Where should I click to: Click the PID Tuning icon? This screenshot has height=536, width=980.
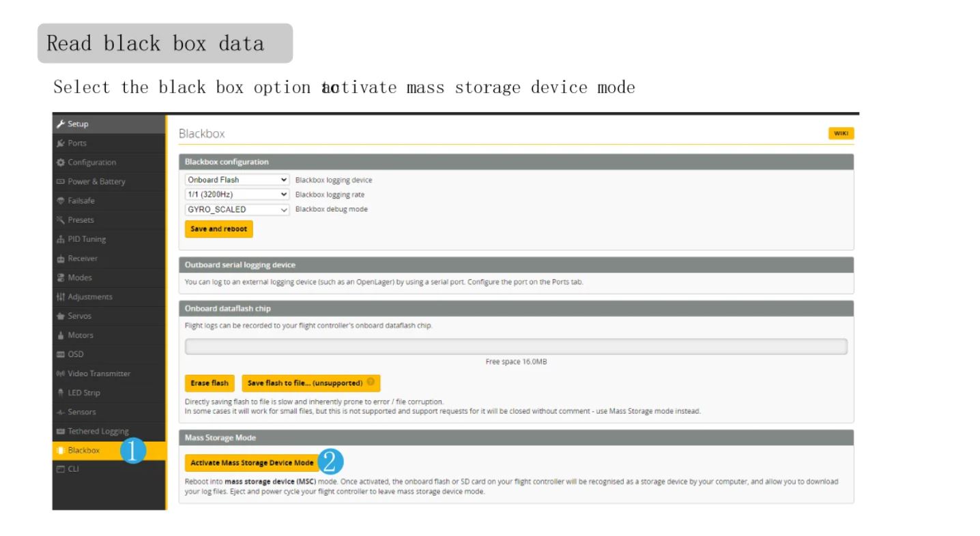point(60,239)
